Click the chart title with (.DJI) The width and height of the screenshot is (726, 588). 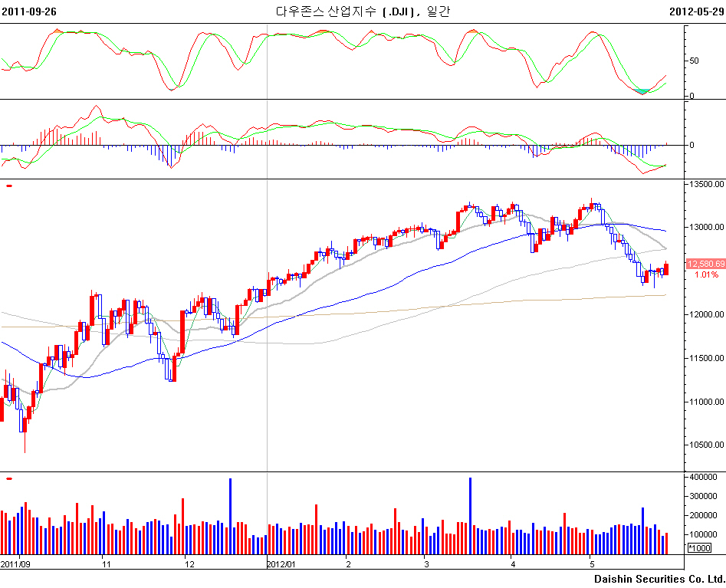pos(363,11)
